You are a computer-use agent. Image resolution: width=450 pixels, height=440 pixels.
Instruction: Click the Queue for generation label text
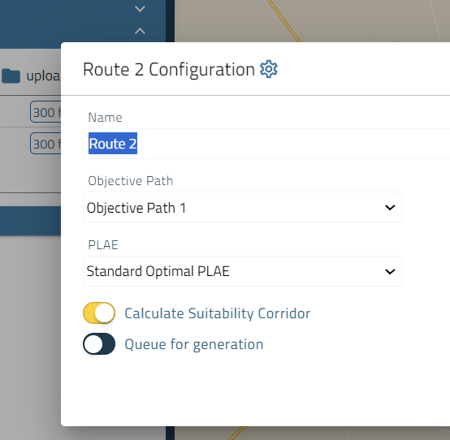tap(194, 344)
